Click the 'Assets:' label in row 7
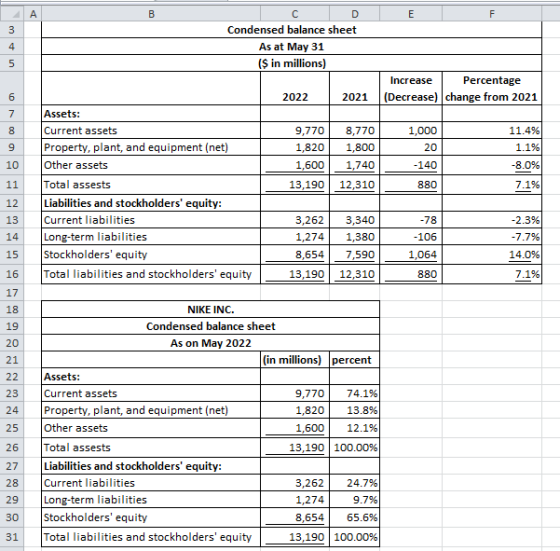560x551 pixels. 151,114
